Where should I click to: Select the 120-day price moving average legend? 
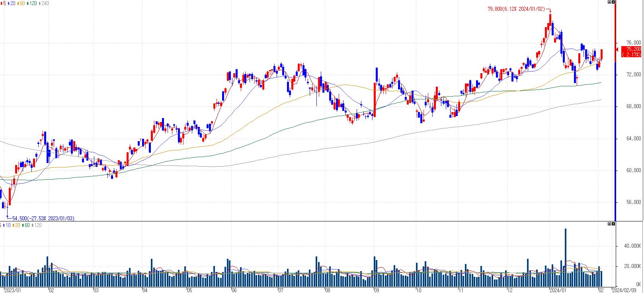(32, 3)
